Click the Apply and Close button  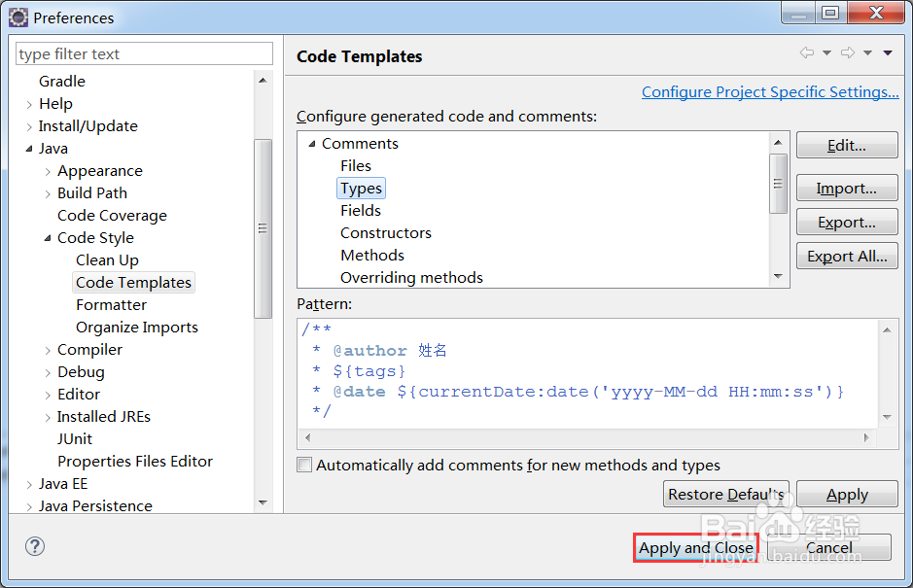[x=696, y=548]
